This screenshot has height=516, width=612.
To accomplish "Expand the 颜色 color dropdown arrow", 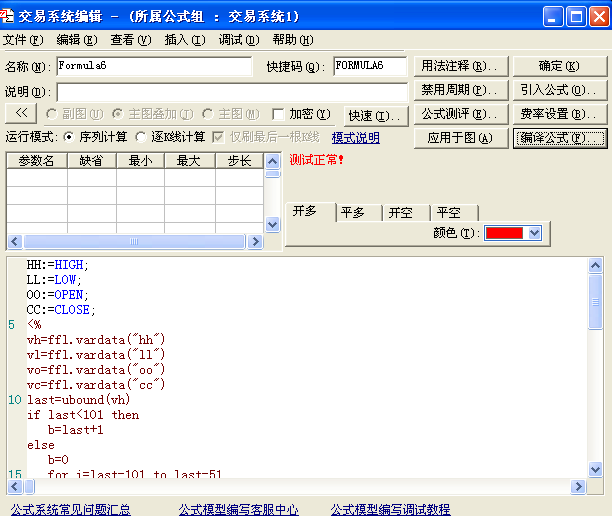I will tap(534, 233).
